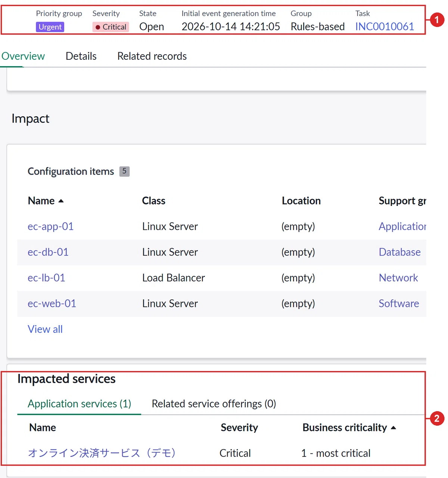This screenshot has width=448, height=478.
Task: Sort configuration items by Class column
Action: (153, 201)
